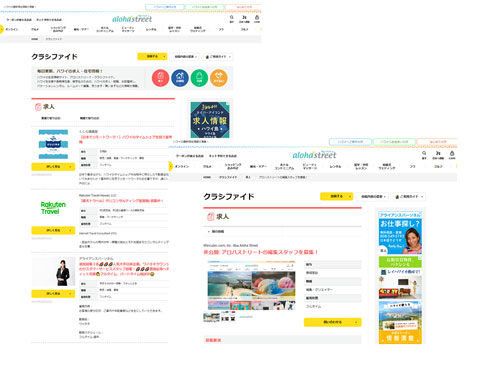The width and height of the screenshot is (494, 380).
Task: Click red headline アロハストリートの編集スタッフを募集
Action: pyautogui.click(x=260, y=252)
